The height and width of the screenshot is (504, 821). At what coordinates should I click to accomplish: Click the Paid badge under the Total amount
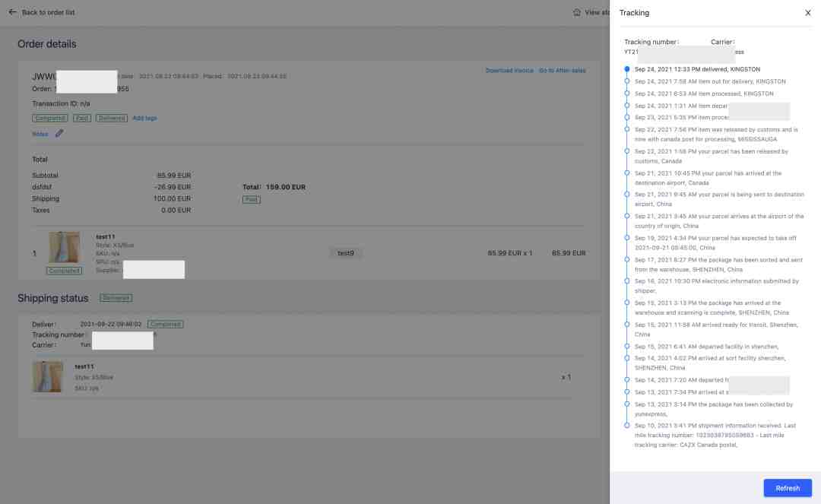coord(252,199)
